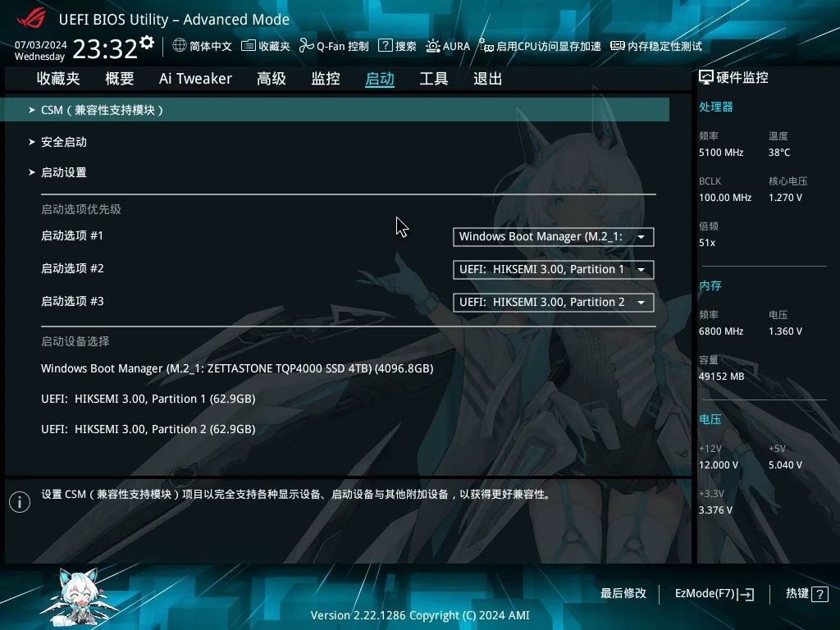Screen dimensions: 840x630
Task: Boot from HIKSEMI Partition 2 (62.9GB)
Action: 148,429
